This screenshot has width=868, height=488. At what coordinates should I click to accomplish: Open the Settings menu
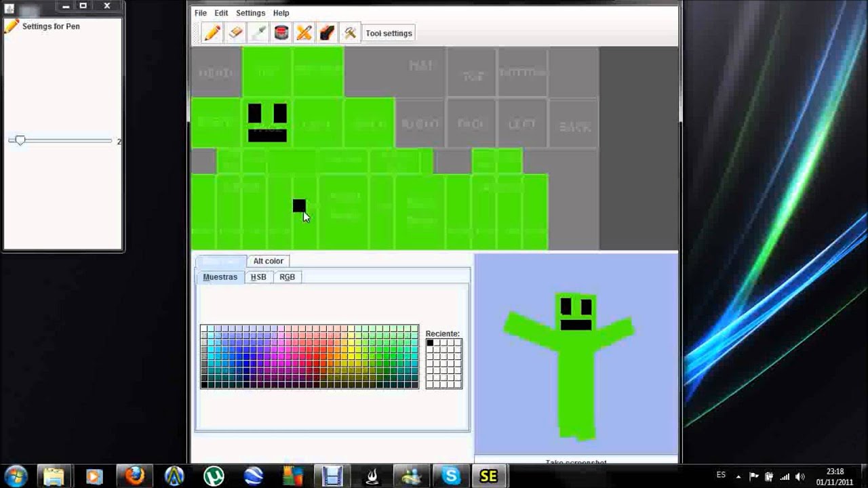pos(250,13)
